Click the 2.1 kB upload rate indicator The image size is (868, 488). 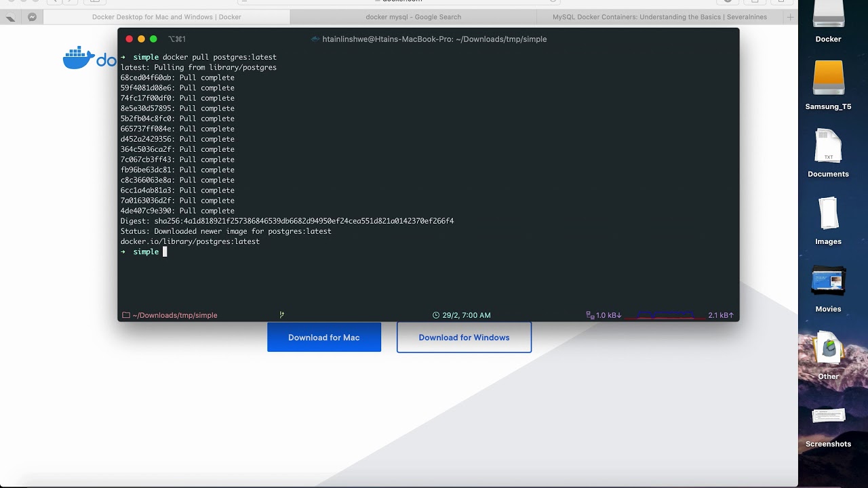[722, 315]
